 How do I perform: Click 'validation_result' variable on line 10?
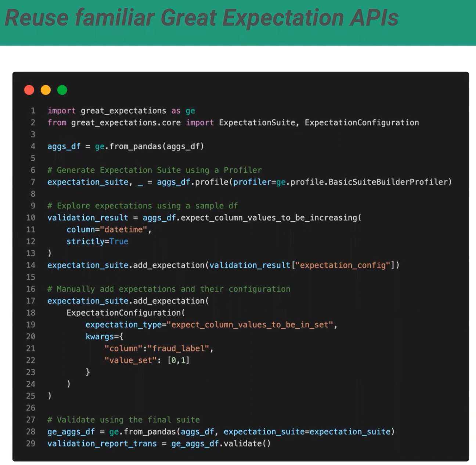click(x=88, y=218)
